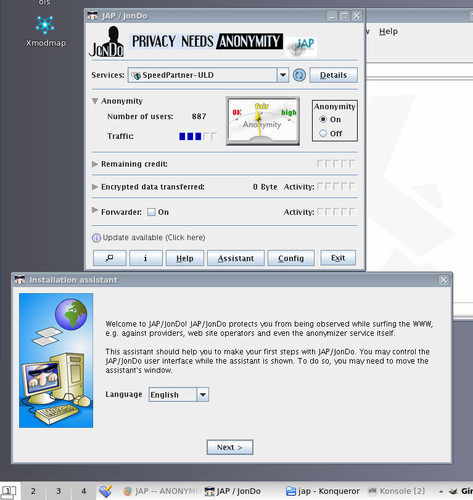
Task: Open Help menu in background window
Action: (388, 31)
